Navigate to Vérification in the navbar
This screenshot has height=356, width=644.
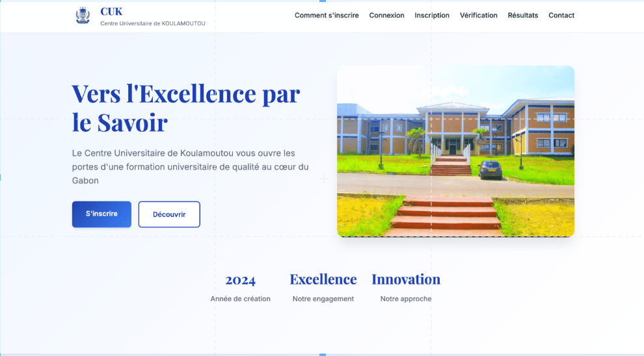tap(478, 16)
